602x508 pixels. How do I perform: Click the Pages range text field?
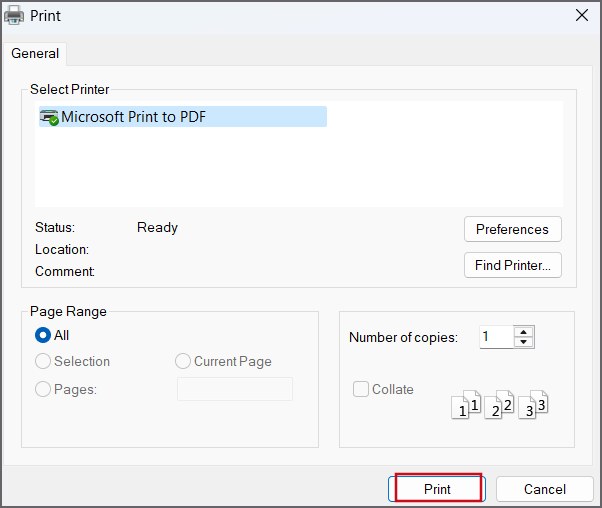(235, 389)
